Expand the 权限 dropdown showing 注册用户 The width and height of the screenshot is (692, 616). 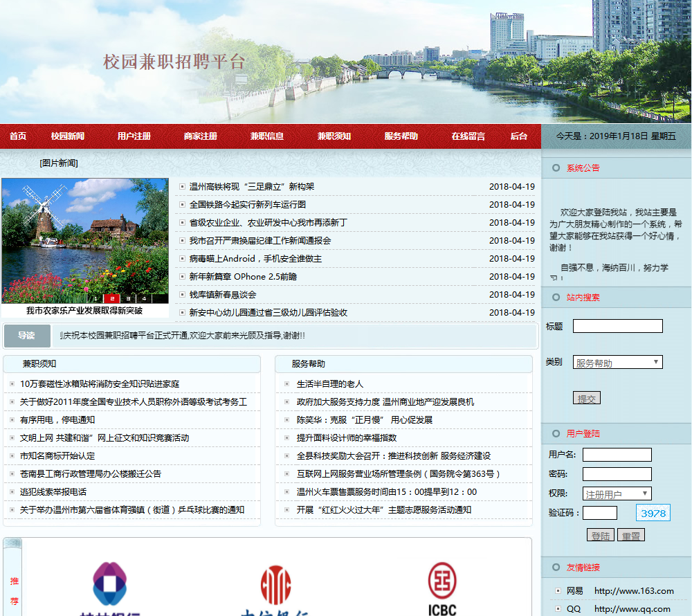tap(617, 493)
